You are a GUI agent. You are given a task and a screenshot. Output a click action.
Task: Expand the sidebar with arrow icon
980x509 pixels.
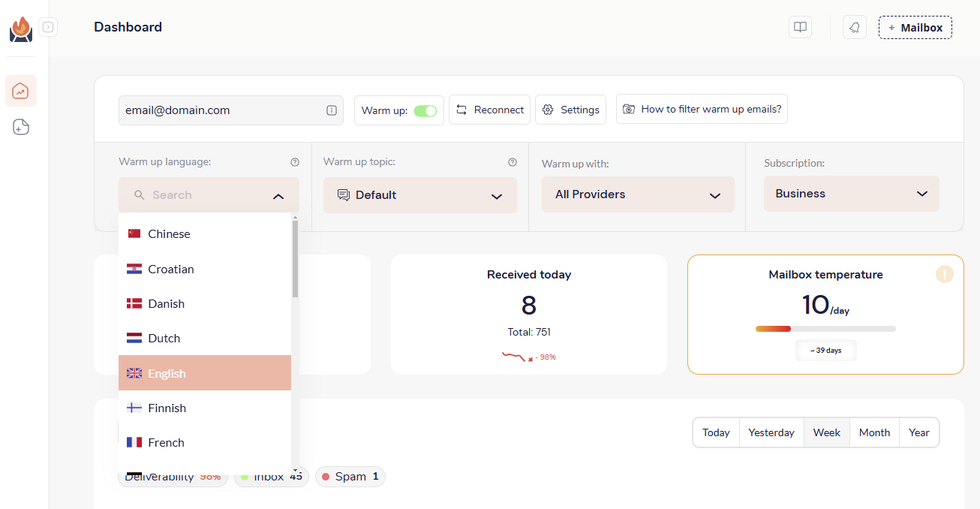click(x=48, y=28)
